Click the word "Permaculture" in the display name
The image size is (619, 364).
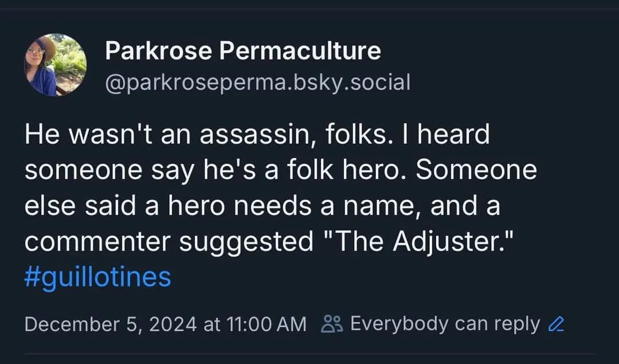300,51
